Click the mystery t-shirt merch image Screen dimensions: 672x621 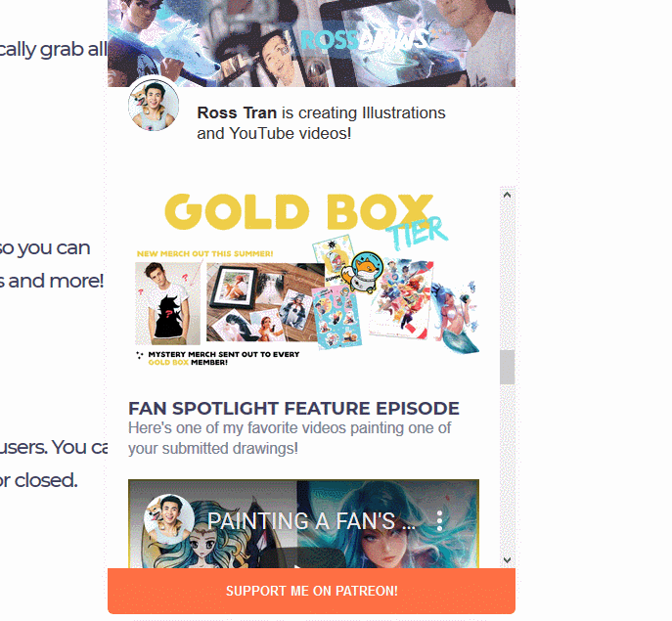(167, 304)
